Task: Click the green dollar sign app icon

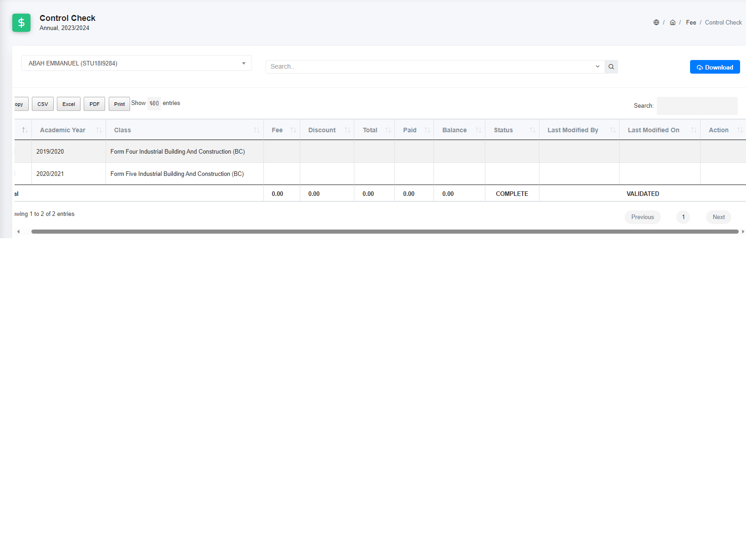Action: pos(21,22)
